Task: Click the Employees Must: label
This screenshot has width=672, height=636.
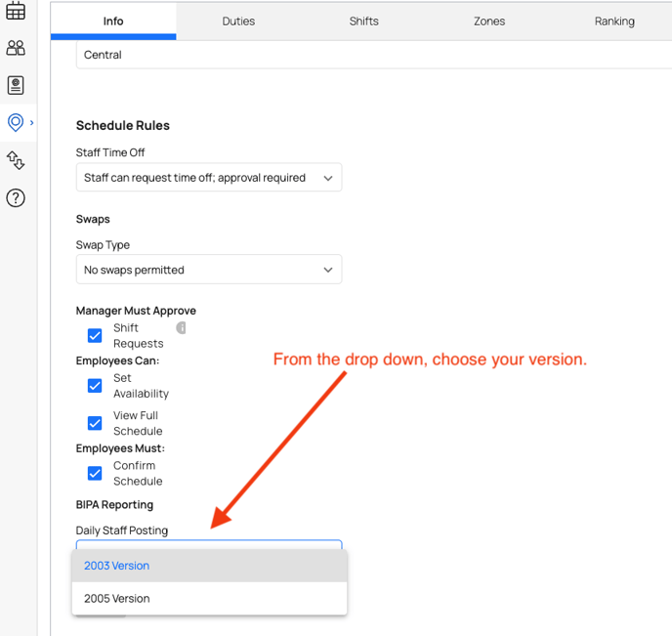Action: pyautogui.click(x=120, y=448)
